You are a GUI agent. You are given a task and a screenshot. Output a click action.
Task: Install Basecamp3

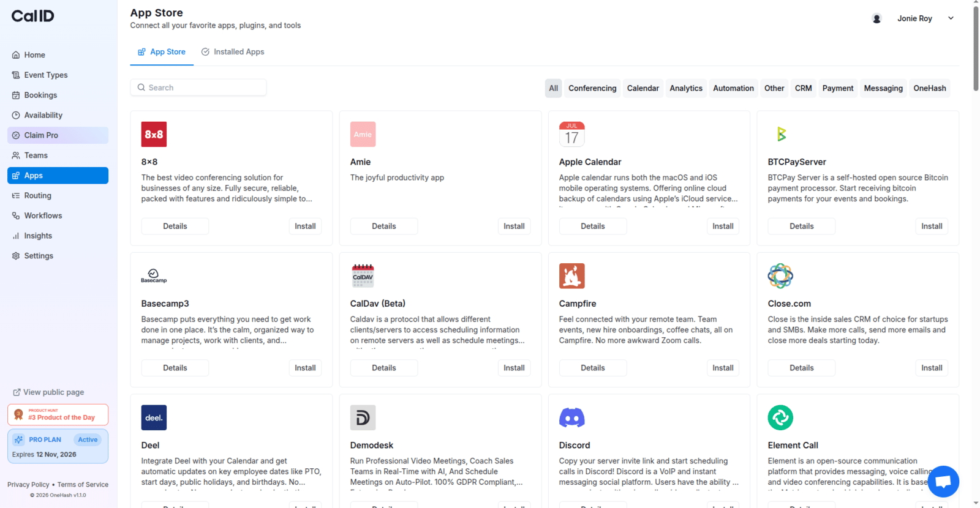[x=305, y=368]
